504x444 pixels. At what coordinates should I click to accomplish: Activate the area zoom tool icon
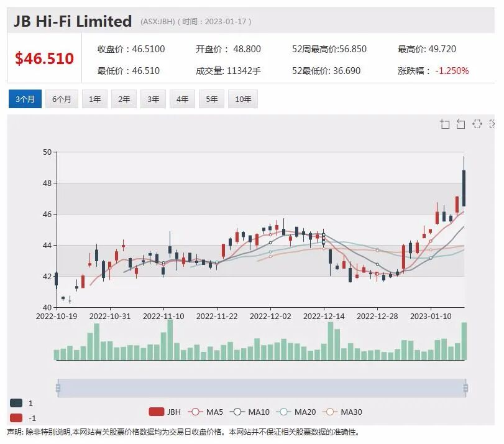point(444,124)
